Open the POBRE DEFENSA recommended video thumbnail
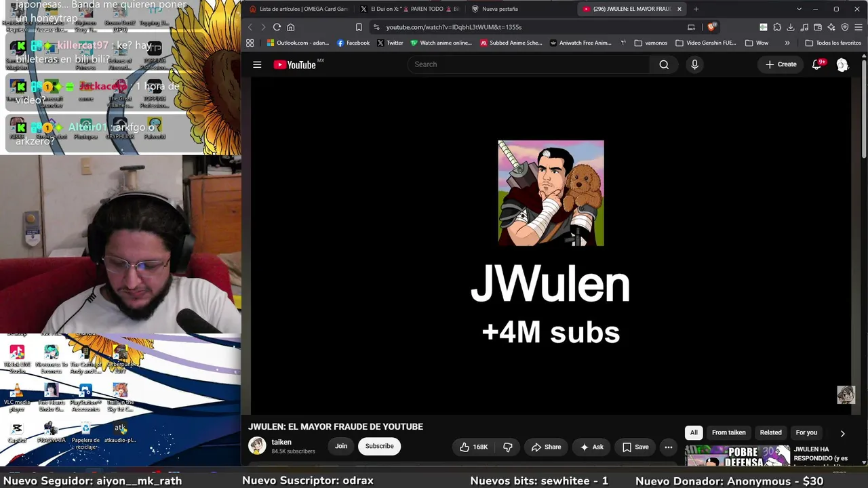This screenshot has height=488, width=868. pos(737,456)
